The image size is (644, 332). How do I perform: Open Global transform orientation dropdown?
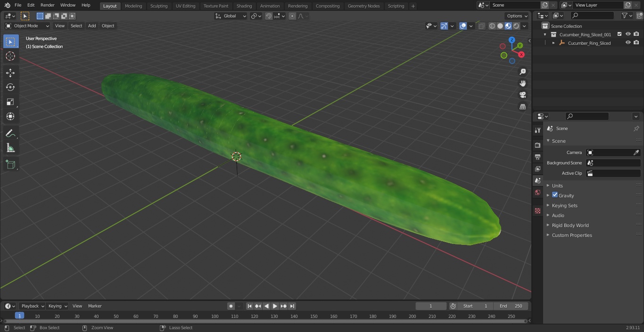point(231,16)
